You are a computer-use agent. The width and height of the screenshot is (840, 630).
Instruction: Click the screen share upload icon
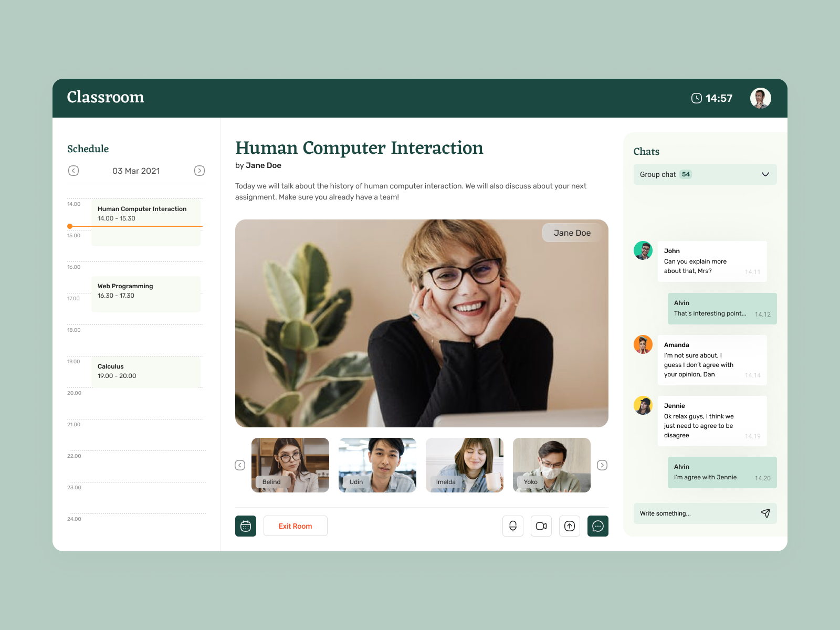569,526
